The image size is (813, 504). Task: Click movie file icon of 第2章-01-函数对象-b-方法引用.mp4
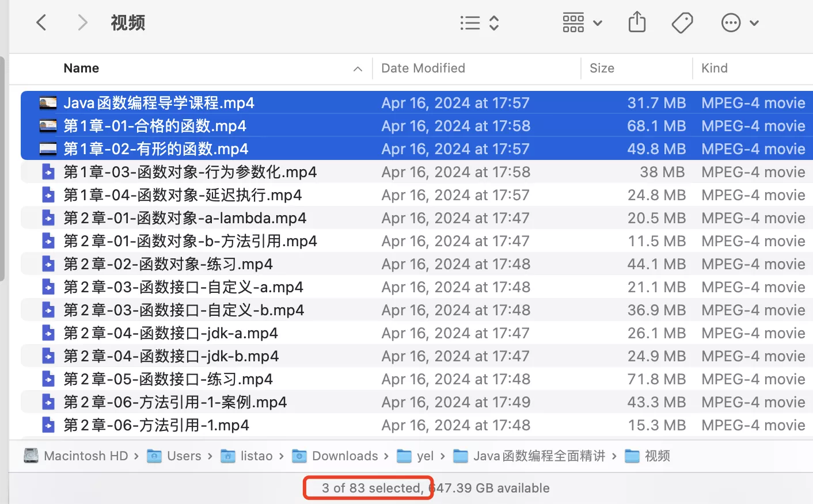click(x=48, y=241)
